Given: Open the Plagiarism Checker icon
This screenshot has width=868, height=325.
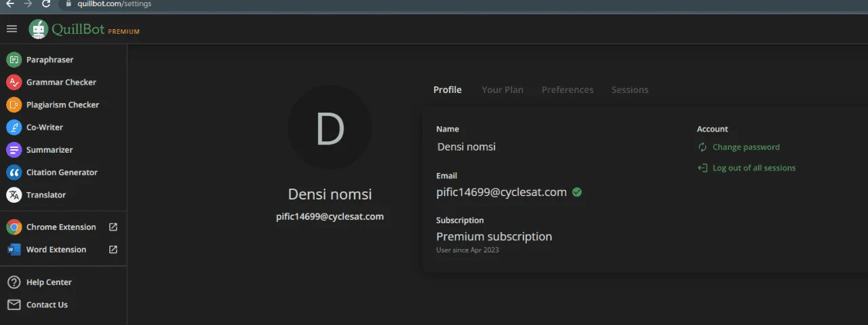Looking at the screenshot, I should tap(14, 104).
